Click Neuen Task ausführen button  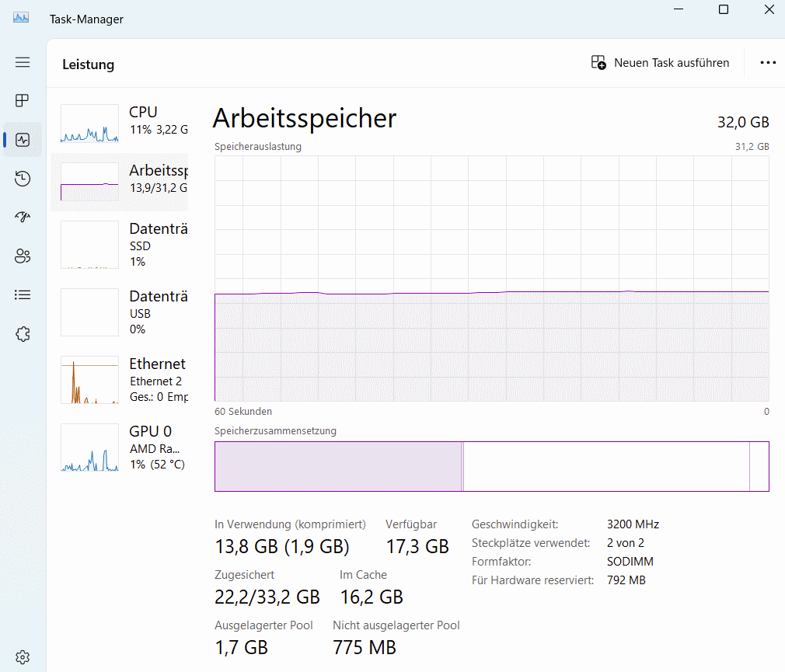pos(660,63)
